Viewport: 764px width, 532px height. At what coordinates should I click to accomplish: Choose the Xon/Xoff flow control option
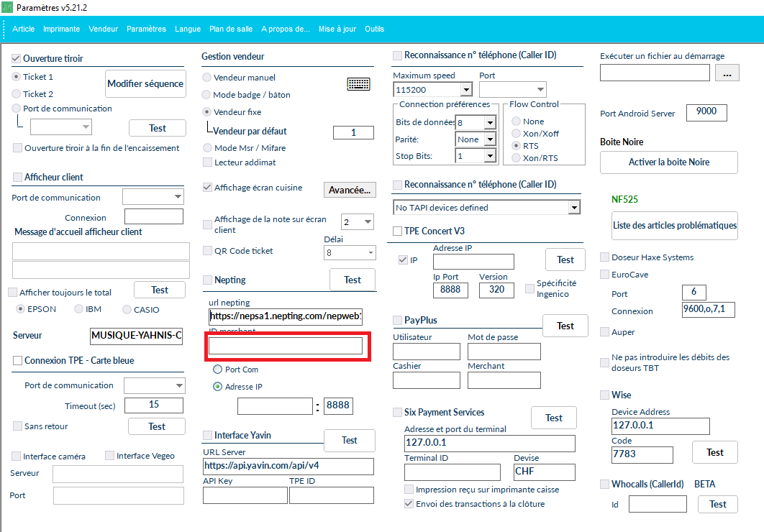click(516, 134)
